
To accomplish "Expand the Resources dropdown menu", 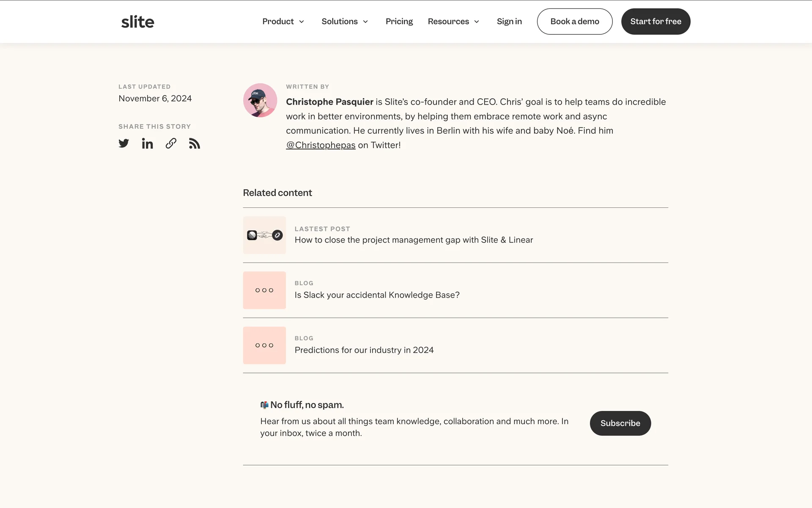I will tap(453, 22).
